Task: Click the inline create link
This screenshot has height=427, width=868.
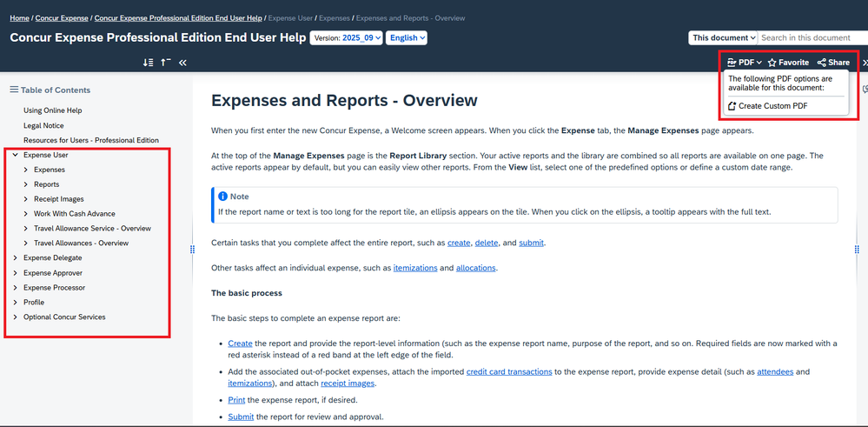Action: (459, 243)
